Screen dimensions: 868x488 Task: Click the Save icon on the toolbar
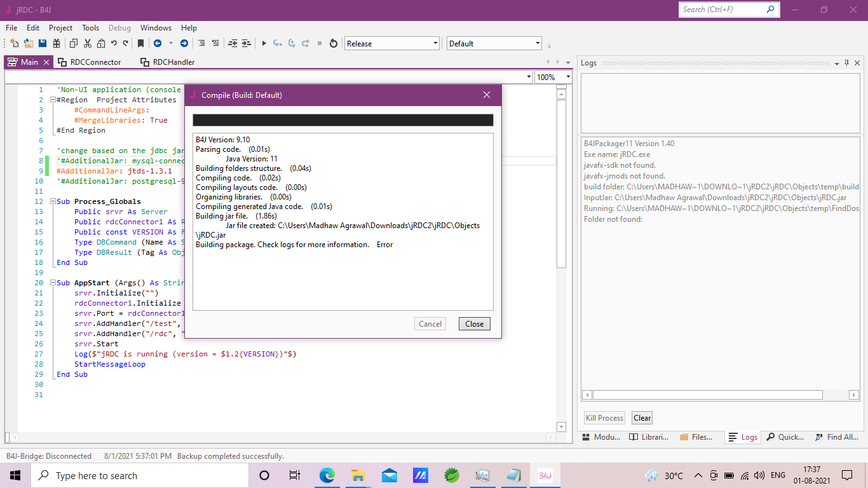[x=42, y=43]
